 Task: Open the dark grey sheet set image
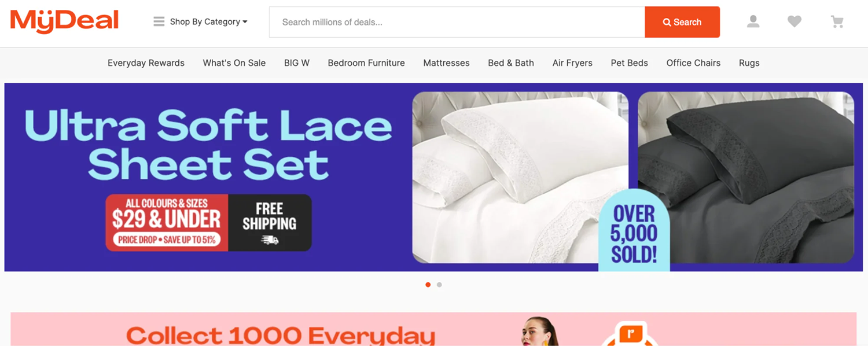[x=746, y=178]
